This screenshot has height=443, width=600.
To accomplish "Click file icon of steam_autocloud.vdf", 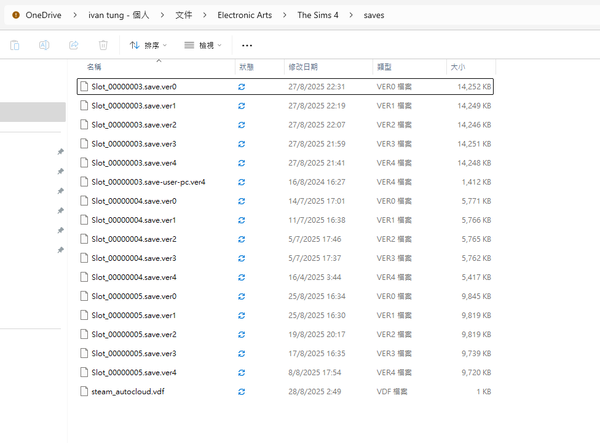I will pos(84,391).
